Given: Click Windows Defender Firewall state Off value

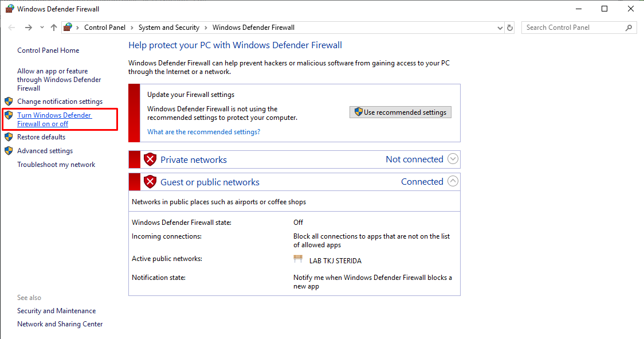Looking at the screenshot, I should [x=298, y=222].
